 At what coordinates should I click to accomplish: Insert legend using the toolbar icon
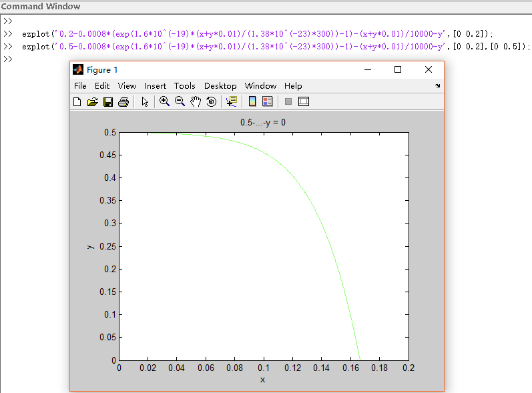click(268, 101)
